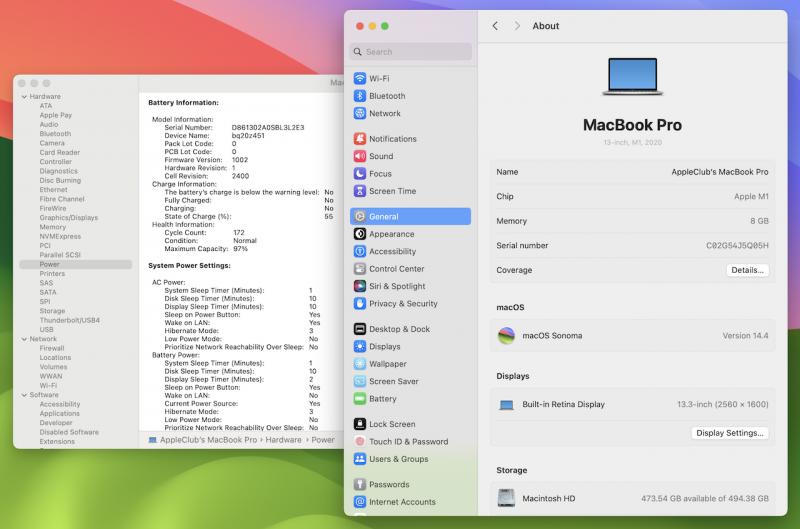Open the Lock Screen icon
Image resolution: width=800 pixels, height=529 pixels.
tap(360, 424)
